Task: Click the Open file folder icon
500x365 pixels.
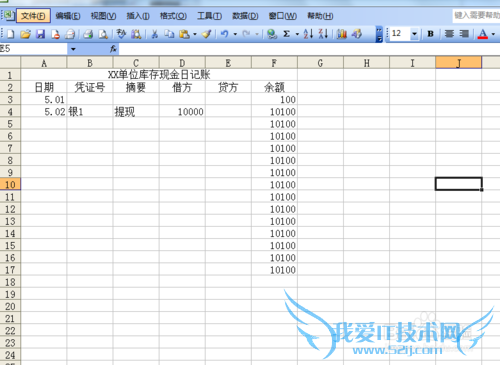Action: 25,34
